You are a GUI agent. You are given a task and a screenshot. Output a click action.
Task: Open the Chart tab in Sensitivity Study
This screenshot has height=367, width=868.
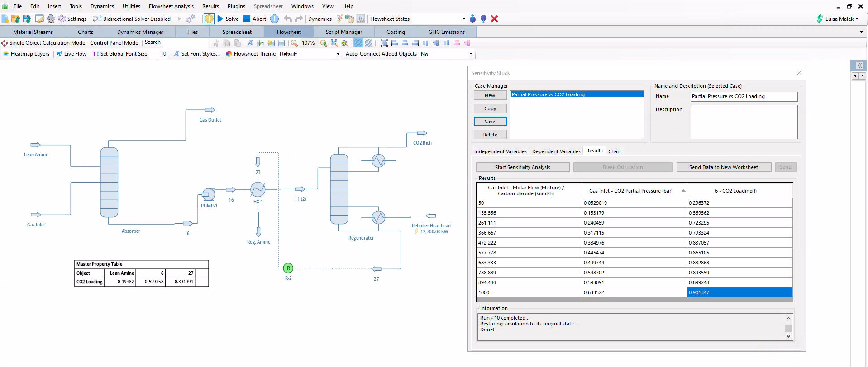(615, 151)
